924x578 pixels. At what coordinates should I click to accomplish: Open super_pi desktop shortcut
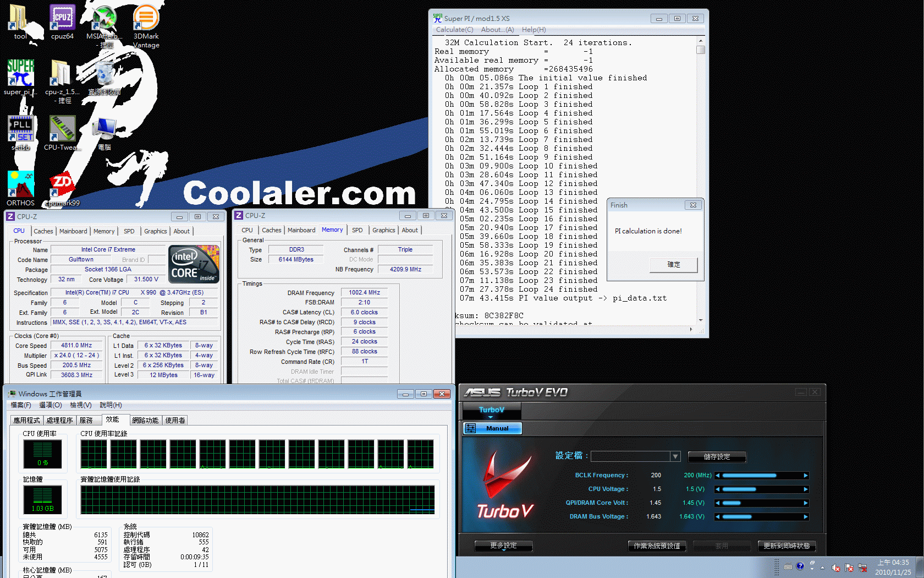(x=20, y=78)
